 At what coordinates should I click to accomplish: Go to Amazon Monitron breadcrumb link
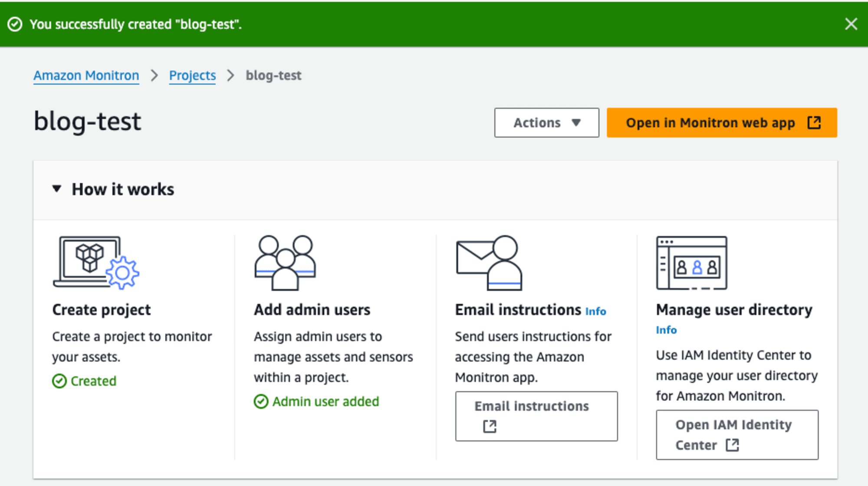pyautogui.click(x=86, y=76)
